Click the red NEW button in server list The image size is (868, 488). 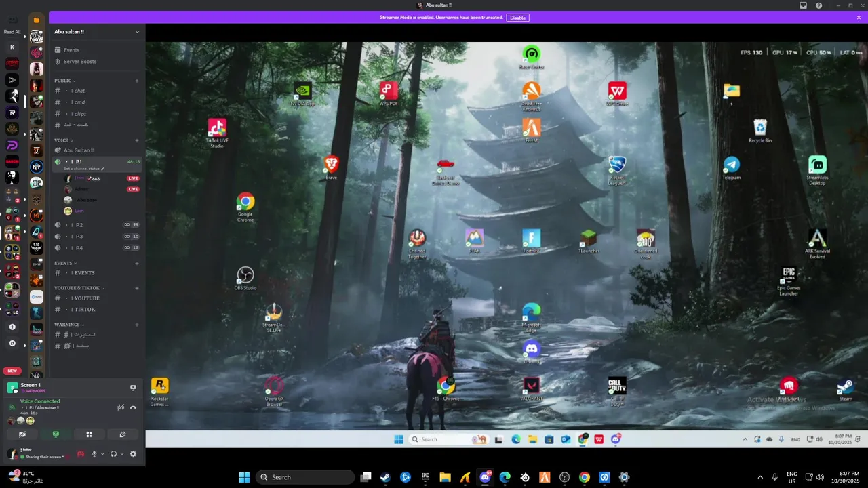[12, 371]
